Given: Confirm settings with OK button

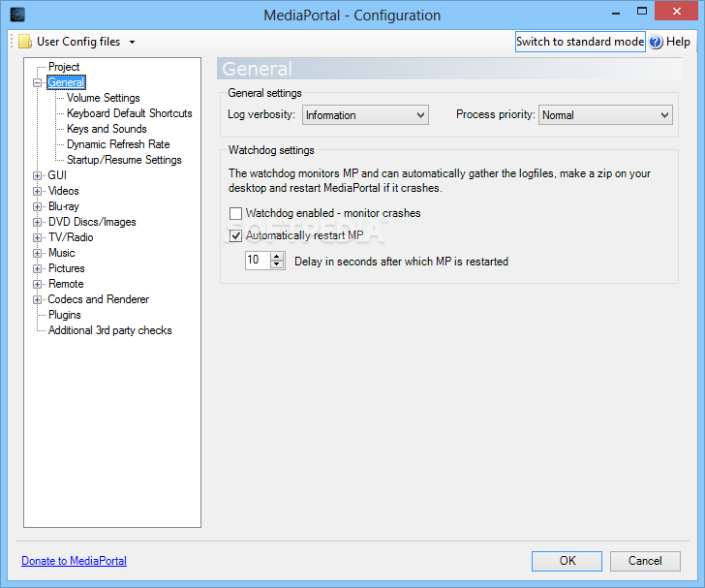Looking at the screenshot, I should pos(567,561).
